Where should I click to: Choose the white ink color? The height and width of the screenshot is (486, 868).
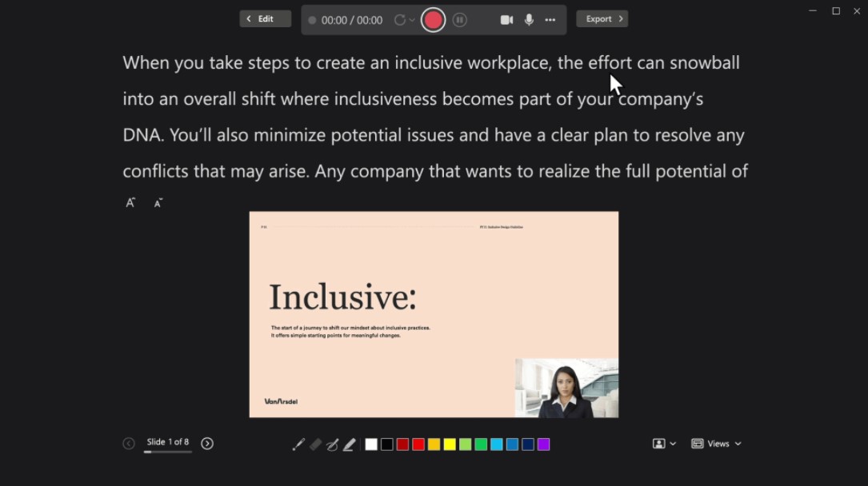(x=371, y=444)
